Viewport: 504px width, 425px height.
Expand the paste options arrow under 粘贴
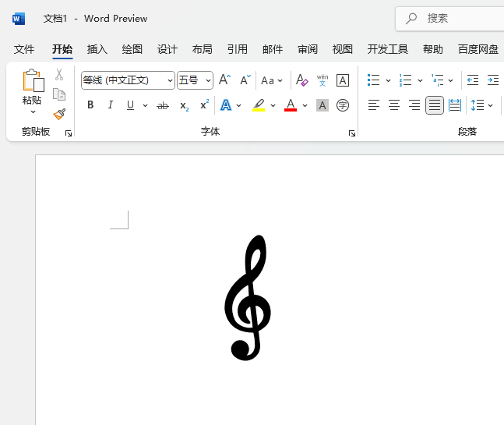coord(33,112)
